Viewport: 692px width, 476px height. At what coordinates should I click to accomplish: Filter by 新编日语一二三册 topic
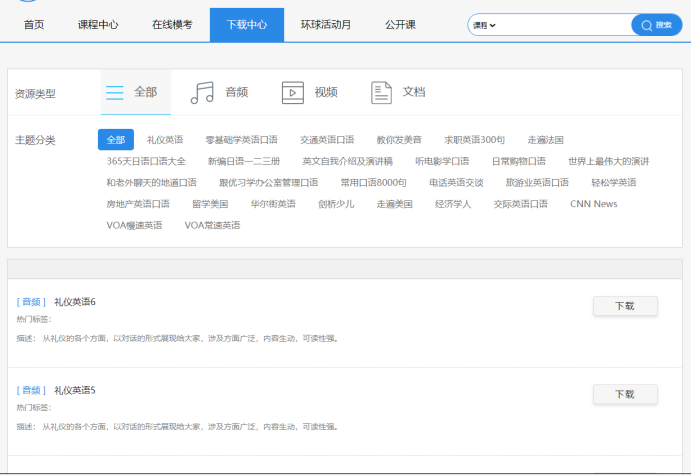[x=244, y=161]
